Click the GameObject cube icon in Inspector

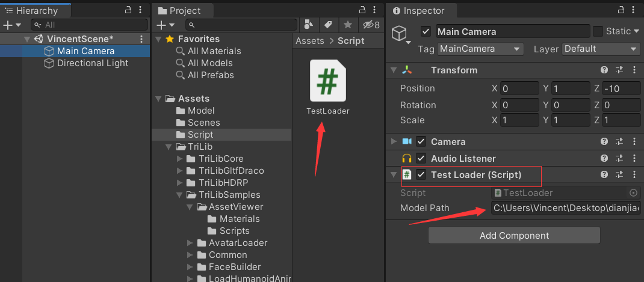coord(399,33)
